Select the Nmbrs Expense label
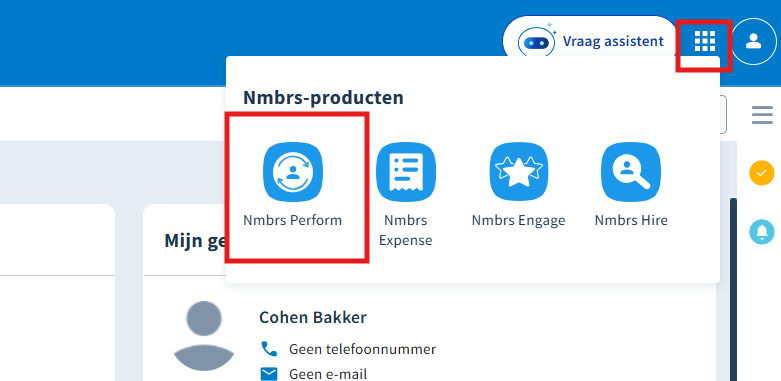This screenshot has width=781, height=381. coord(405,230)
